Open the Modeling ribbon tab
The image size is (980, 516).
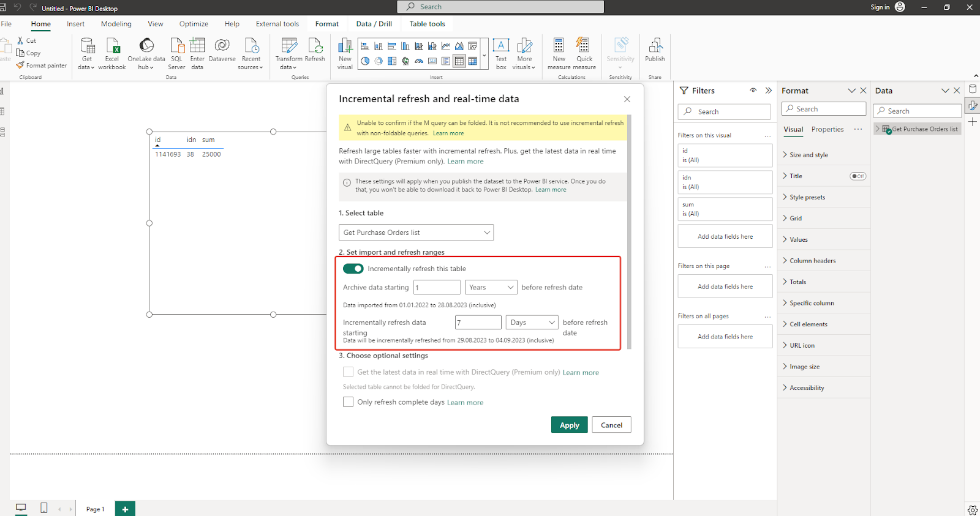pos(116,24)
